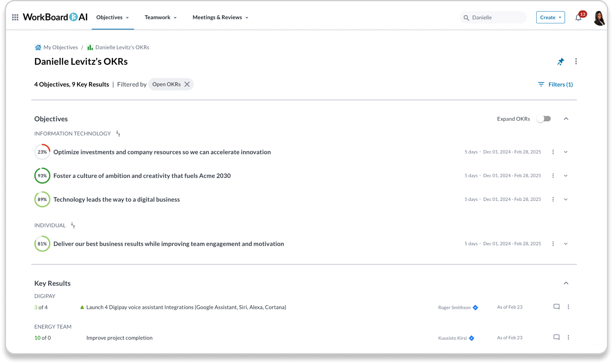613x364 pixels.
Task: Click the blue badge beside Kuusisto Kirsi
Action: [472, 338]
